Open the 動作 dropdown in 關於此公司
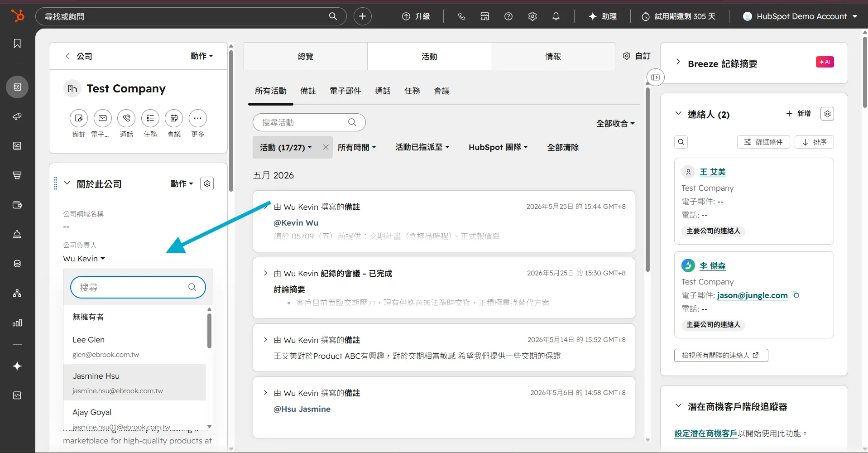The image size is (868, 453). point(182,183)
